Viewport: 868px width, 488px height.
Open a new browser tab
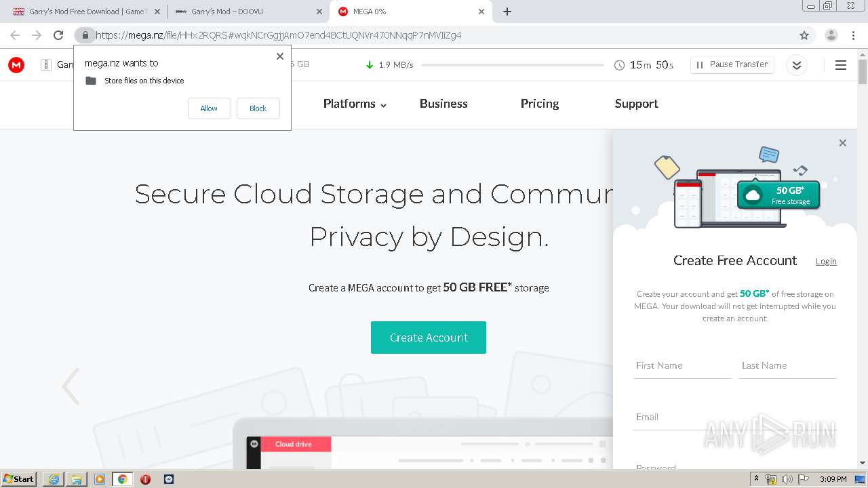pos(507,12)
